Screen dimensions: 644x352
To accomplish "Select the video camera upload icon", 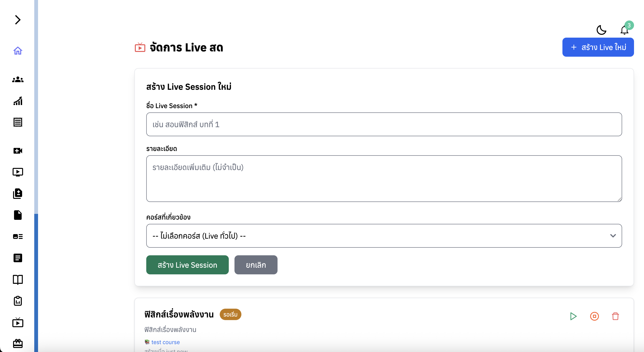I will pyautogui.click(x=18, y=151).
